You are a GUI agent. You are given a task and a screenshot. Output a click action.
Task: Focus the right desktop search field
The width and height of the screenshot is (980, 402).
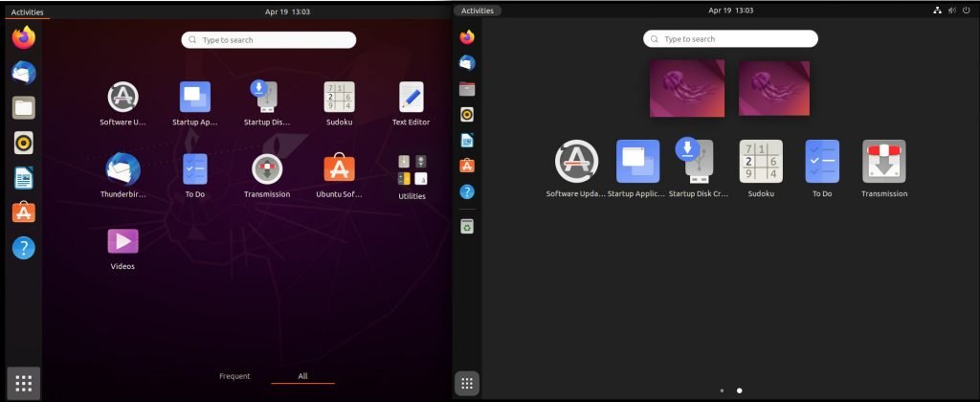point(730,38)
